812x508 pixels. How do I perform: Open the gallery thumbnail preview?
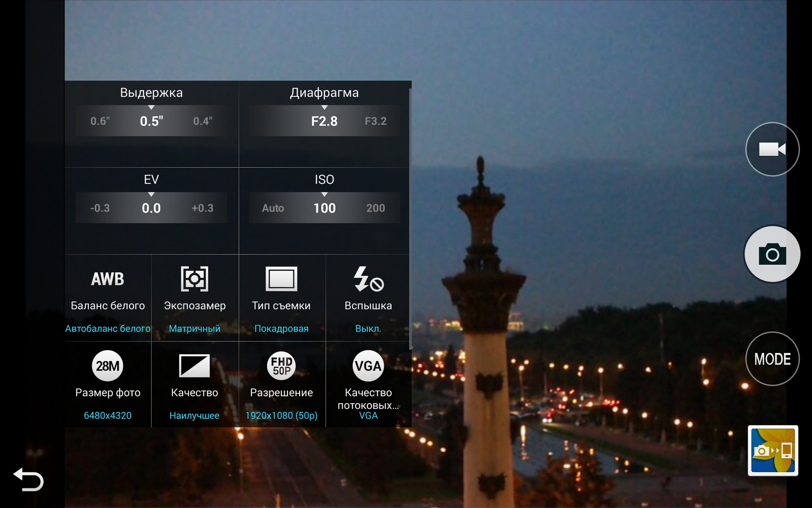[x=773, y=450]
